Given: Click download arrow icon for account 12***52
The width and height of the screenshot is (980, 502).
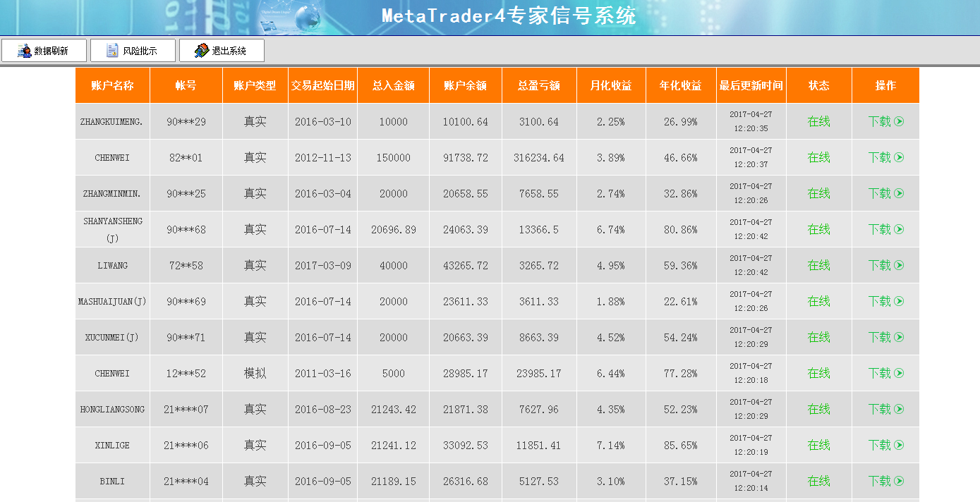Looking at the screenshot, I should coord(899,373).
